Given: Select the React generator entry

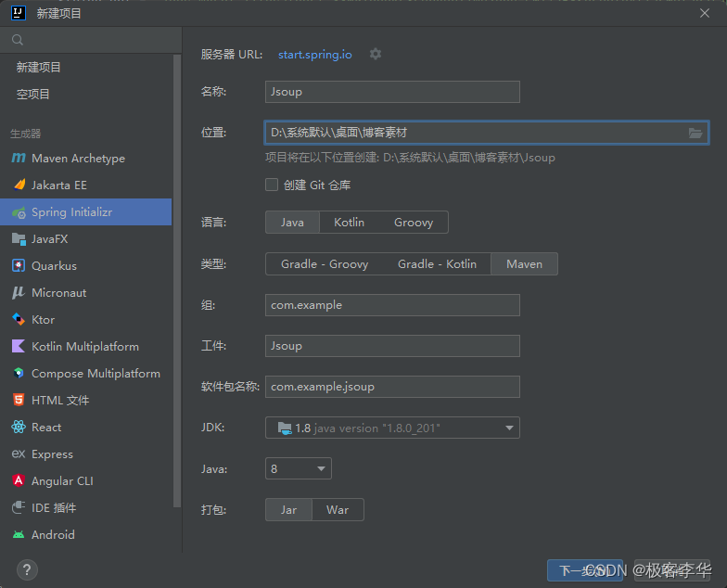Looking at the screenshot, I should click(85, 427).
